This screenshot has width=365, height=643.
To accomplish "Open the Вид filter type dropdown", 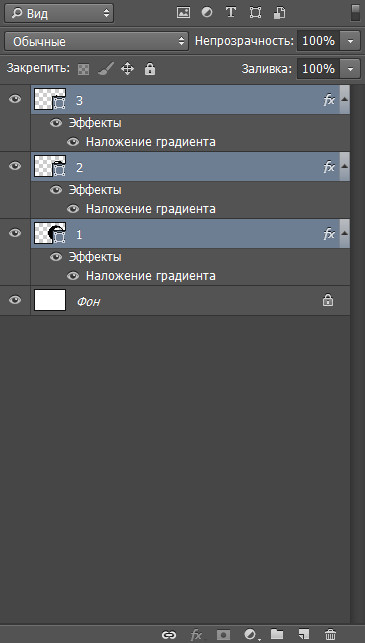I will pyautogui.click(x=59, y=14).
